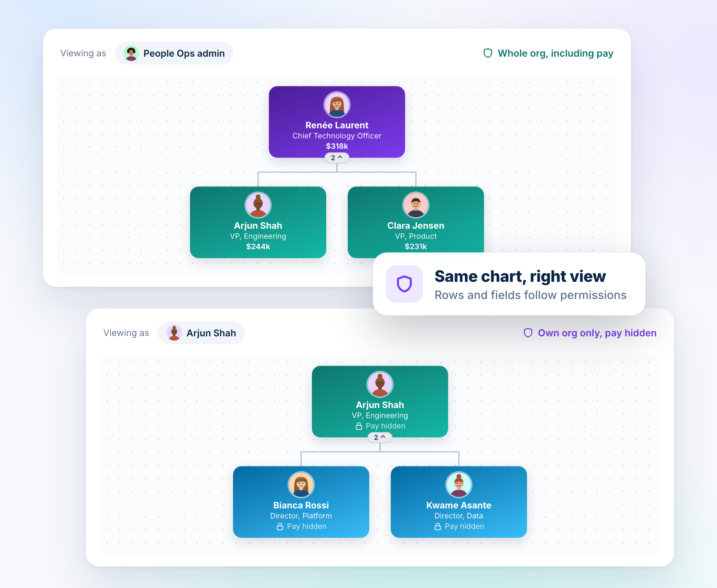Open the 'Arjun Shah' viewing-as selector

tap(201, 333)
